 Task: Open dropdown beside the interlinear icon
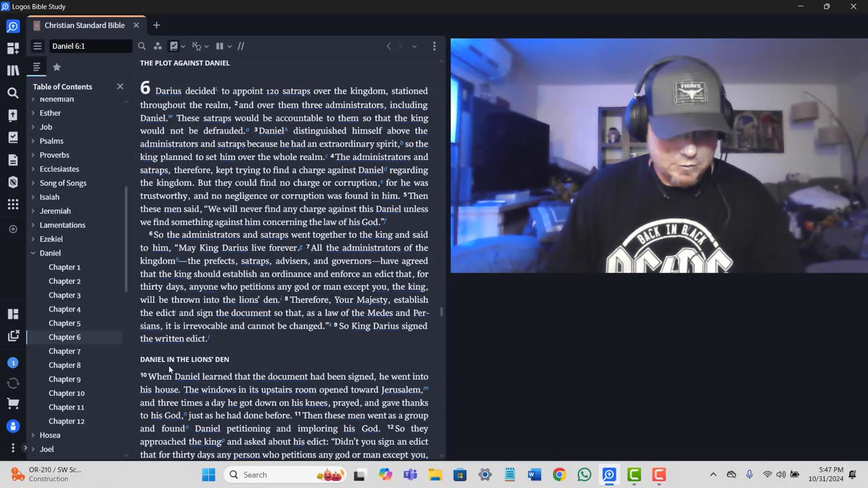(x=206, y=47)
